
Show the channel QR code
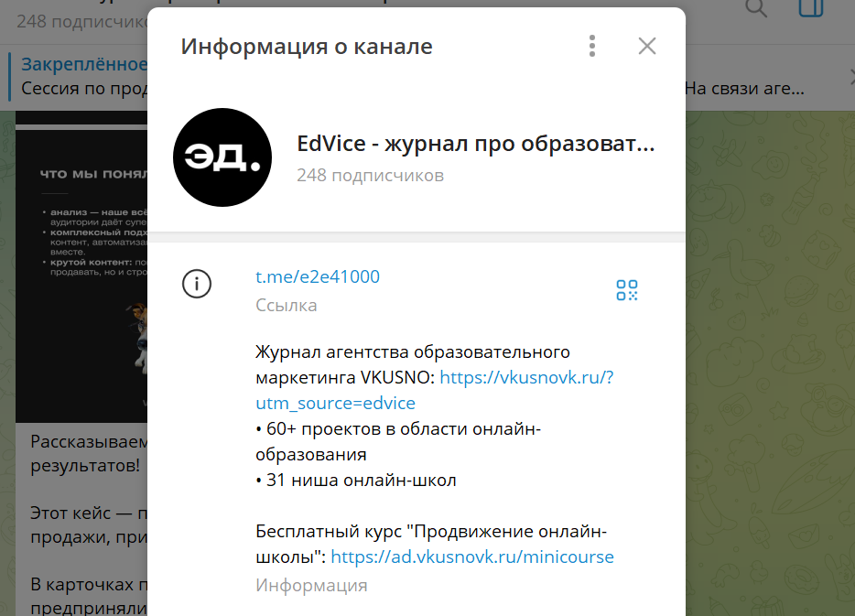(627, 290)
